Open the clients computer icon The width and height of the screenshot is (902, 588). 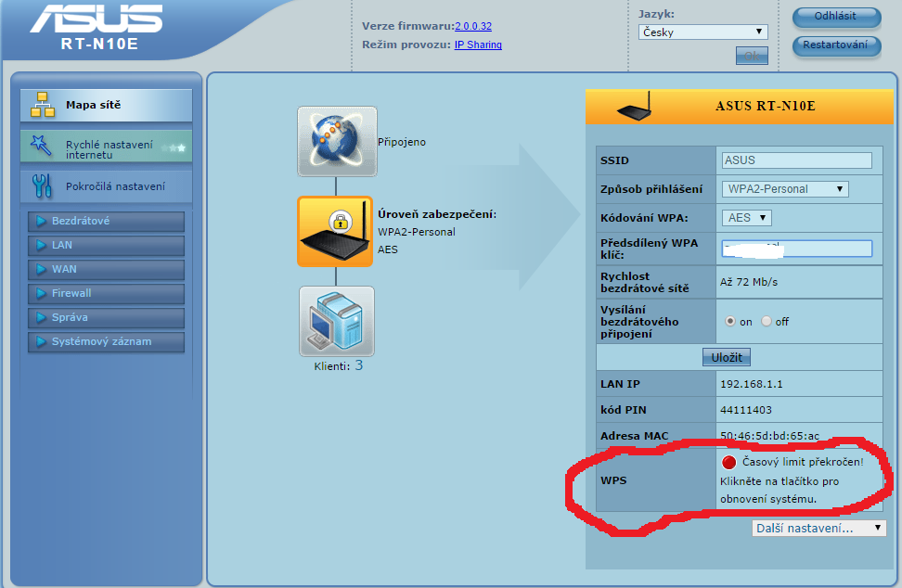pyautogui.click(x=337, y=321)
